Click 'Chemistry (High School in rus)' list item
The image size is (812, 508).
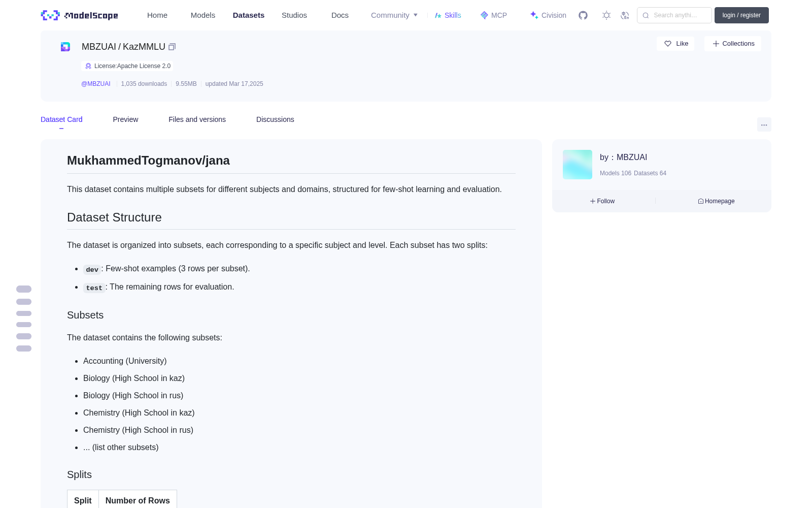tap(138, 430)
